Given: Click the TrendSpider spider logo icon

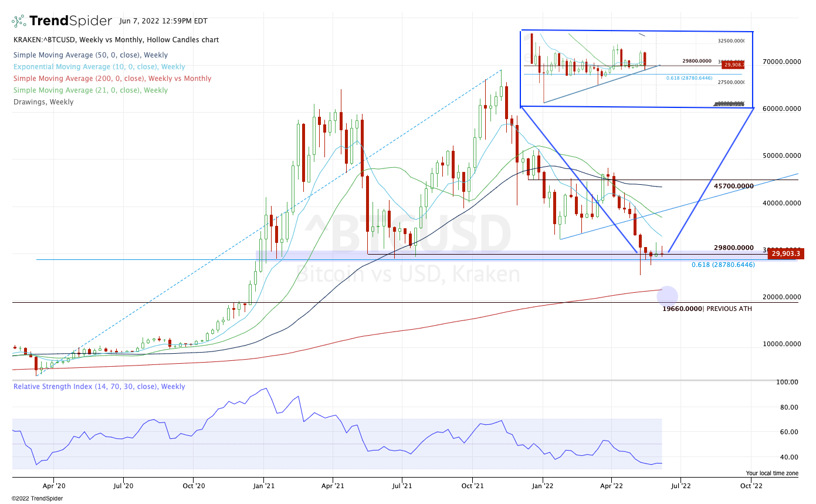Looking at the screenshot, I should click(x=19, y=21).
